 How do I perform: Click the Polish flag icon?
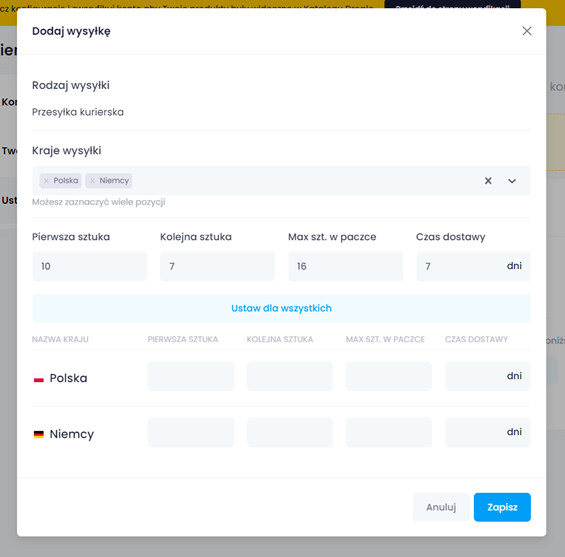point(39,379)
